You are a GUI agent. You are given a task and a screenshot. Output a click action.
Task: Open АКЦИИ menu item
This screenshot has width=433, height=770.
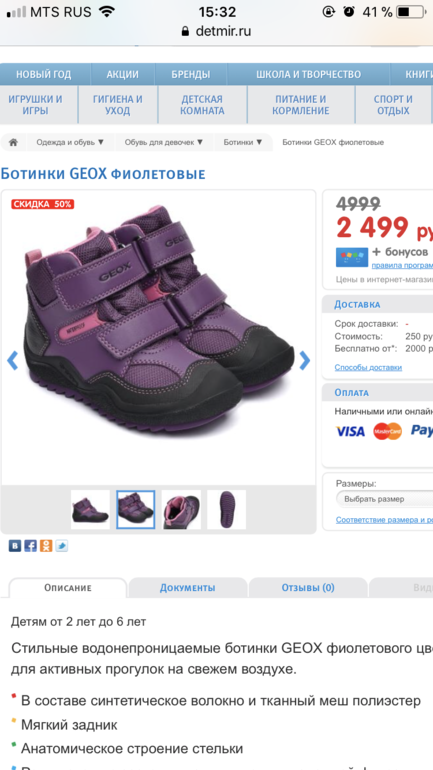coord(122,75)
